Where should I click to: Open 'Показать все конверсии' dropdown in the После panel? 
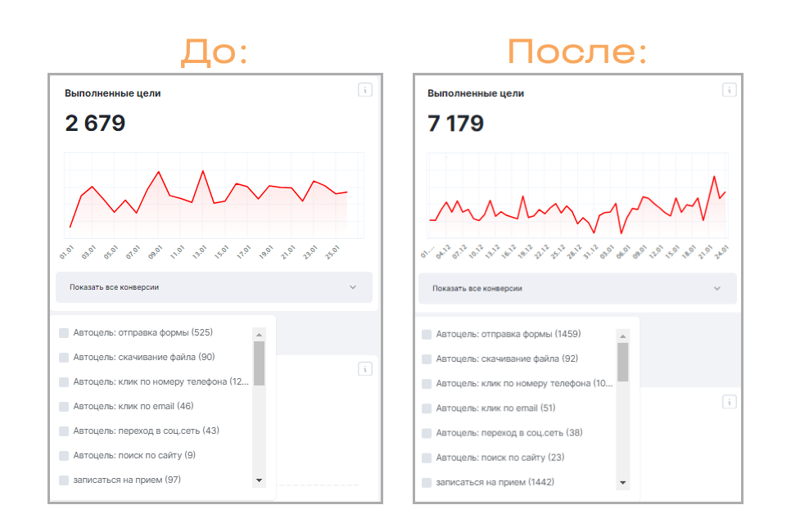pos(577,288)
